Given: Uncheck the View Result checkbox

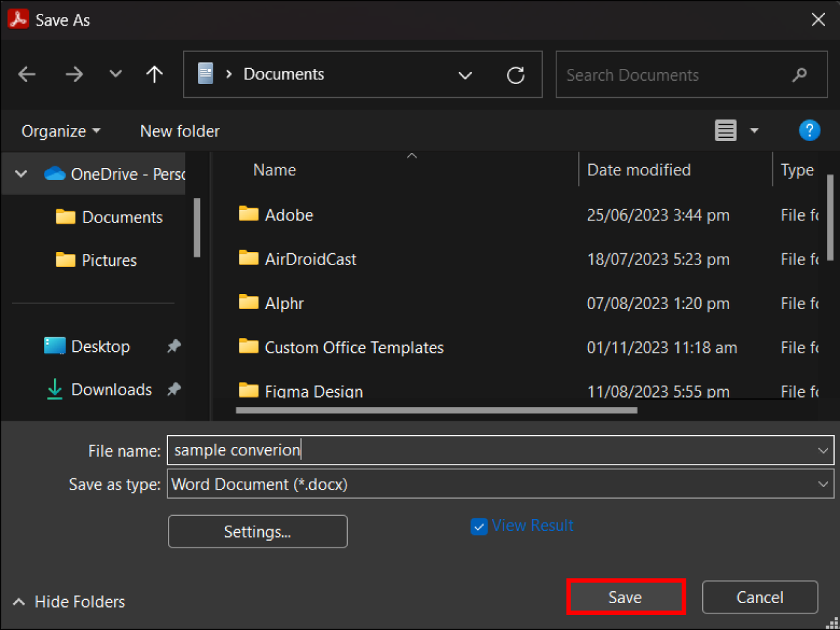Looking at the screenshot, I should click(x=479, y=526).
